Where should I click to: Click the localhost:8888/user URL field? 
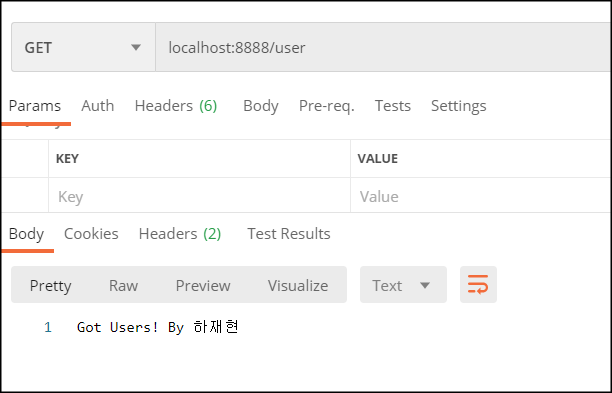pyautogui.click(x=383, y=48)
